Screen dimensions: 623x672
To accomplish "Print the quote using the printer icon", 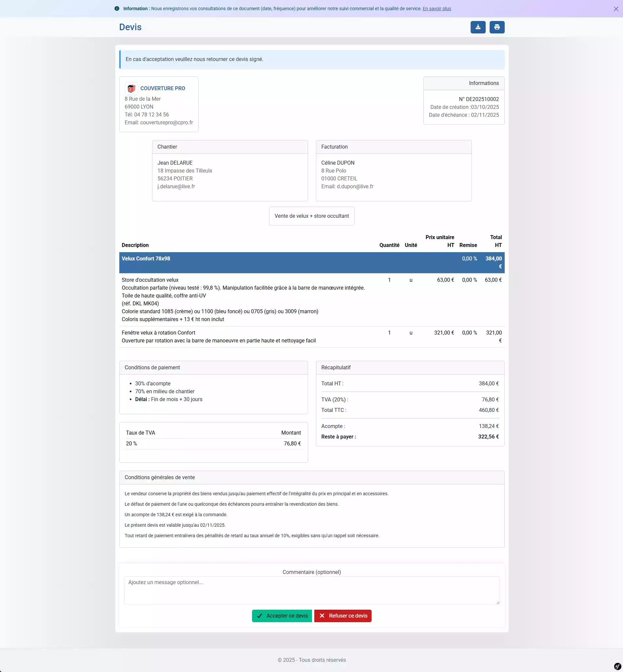I will pyautogui.click(x=497, y=27).
